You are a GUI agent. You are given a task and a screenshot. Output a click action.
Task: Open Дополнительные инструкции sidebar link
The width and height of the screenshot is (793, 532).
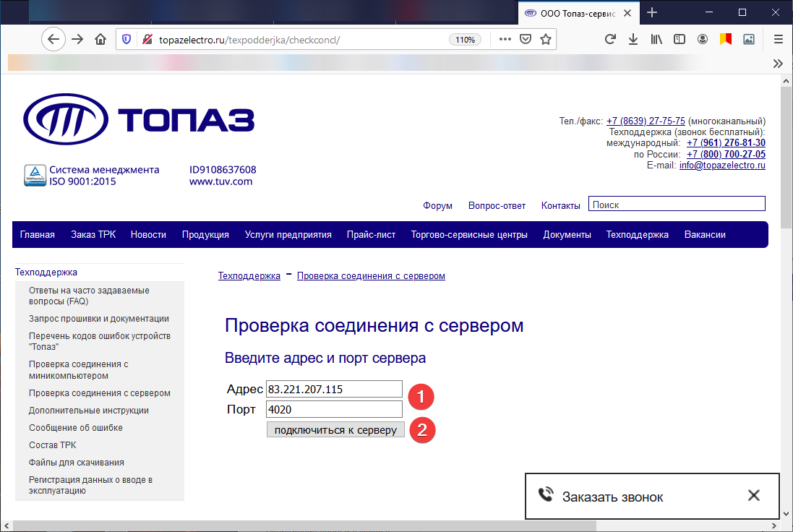pyautogui.click(x=88, y=410)
